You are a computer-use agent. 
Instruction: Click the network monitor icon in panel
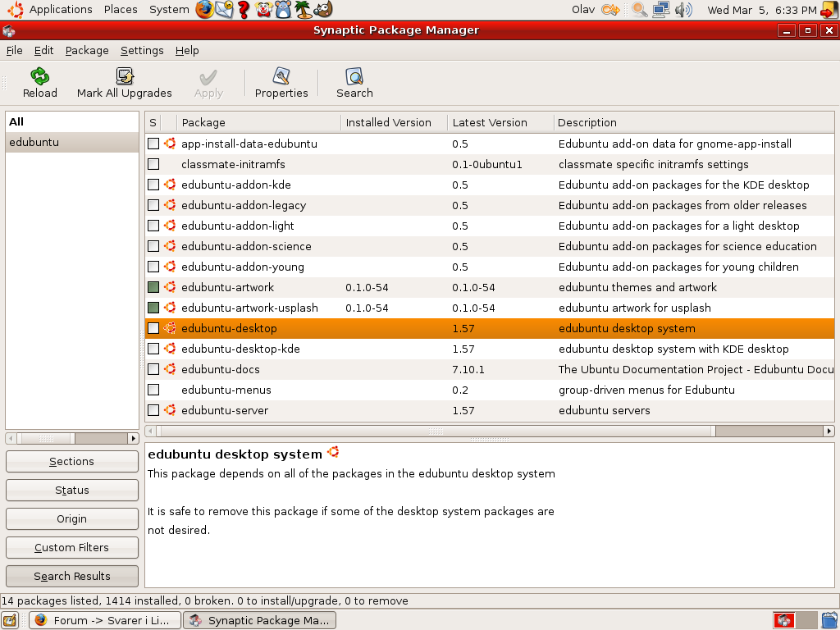661,10
